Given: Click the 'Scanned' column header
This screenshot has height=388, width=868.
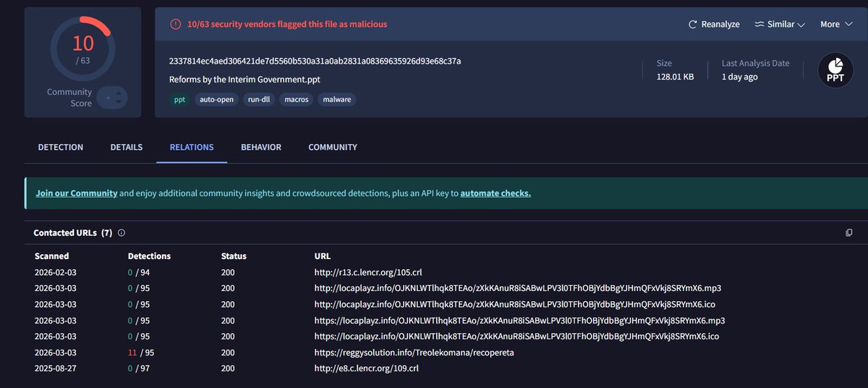Looking at the screenshot, I should (x=52, y=256).
